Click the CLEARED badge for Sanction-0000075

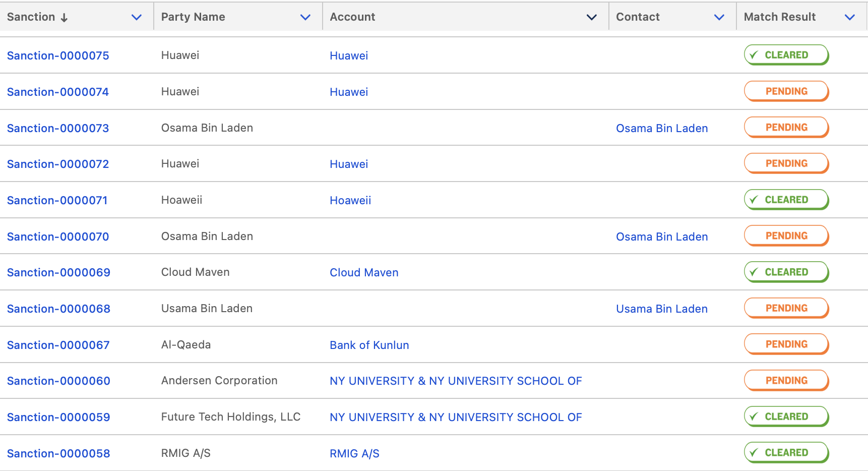click(786, 55)
